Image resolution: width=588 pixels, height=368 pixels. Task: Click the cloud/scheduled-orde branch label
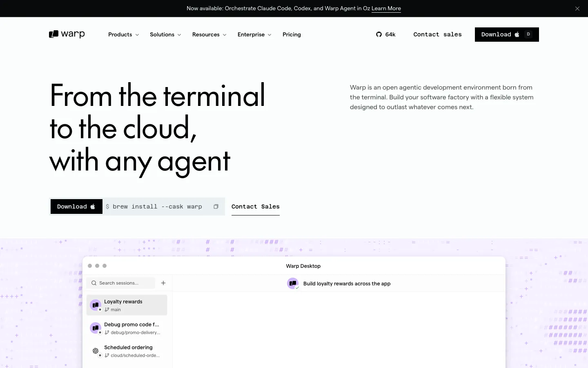(x=135, y=356)
